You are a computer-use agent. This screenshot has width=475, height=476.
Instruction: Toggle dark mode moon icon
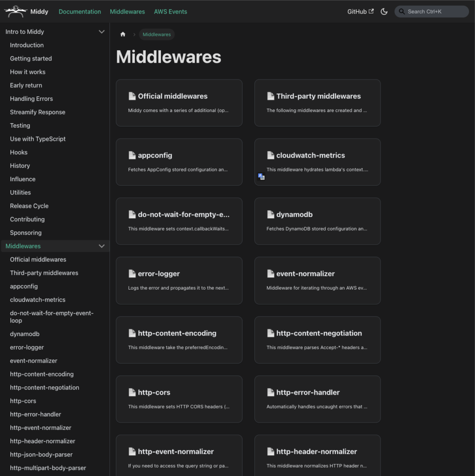pyautogui.click(x=384, y=12)
